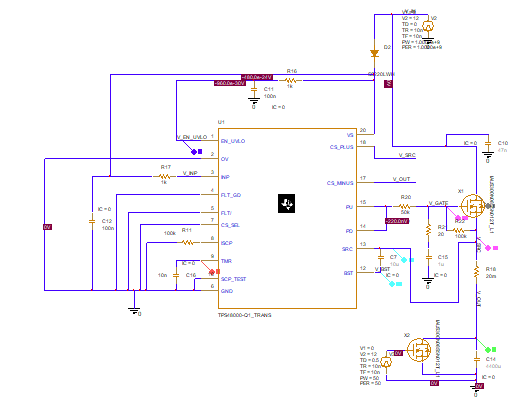Click the vertical 20 ohm resistor above C15
Viewport: 519px width, 400px height.
(428, 230)
